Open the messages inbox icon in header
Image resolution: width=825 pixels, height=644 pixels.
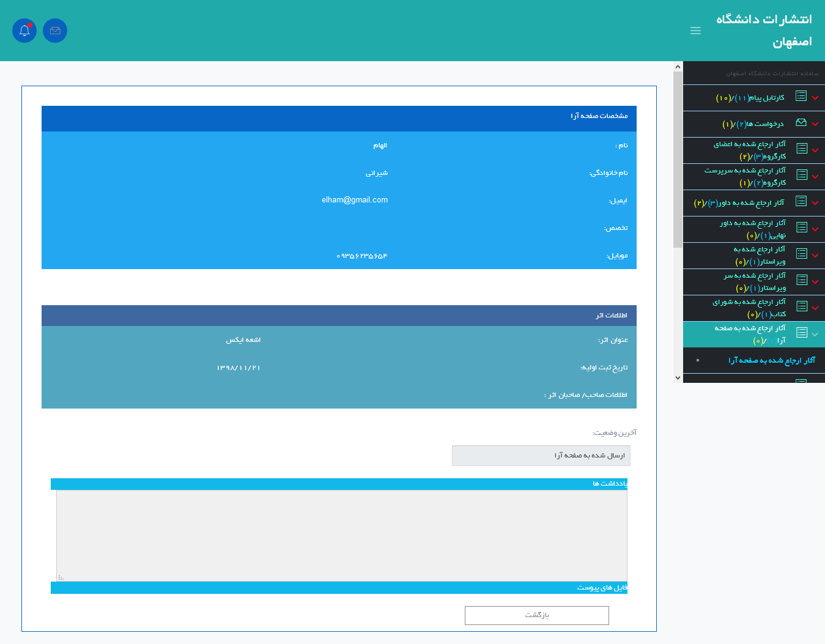(55, 31)
